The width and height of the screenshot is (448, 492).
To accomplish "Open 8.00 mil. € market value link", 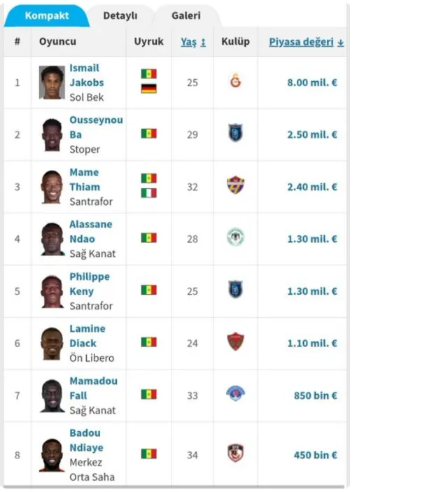I will pyautogui.click(x=312, y=83).
